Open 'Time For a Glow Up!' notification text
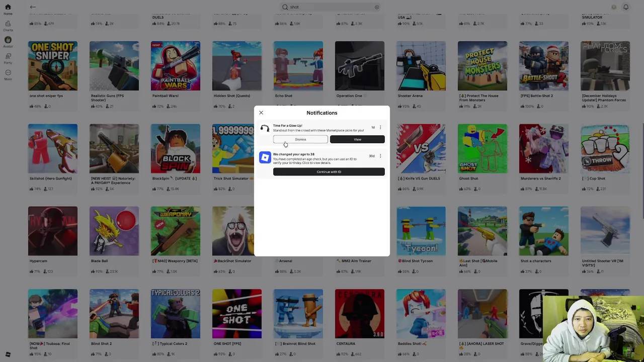Screen dimensions: 644x362 288,126
